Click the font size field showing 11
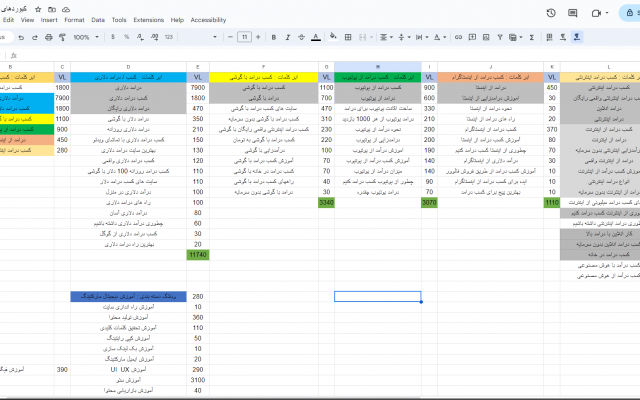 point(244,37)
